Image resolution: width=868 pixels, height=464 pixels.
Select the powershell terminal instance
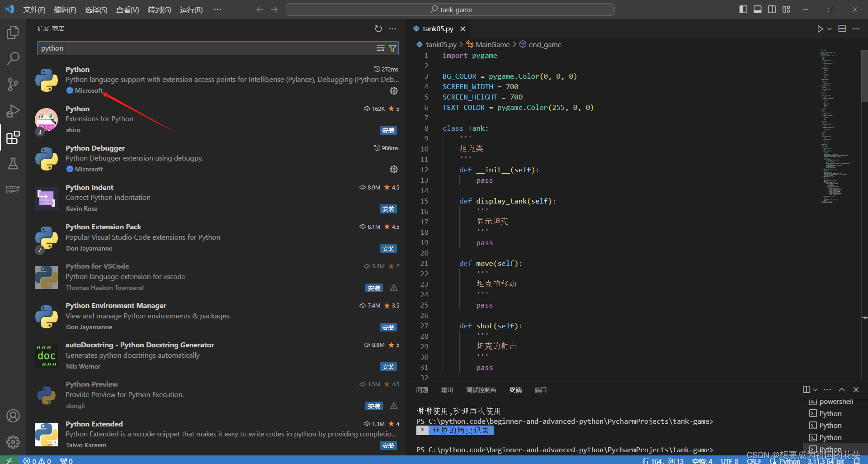click(x=832, y=402)
